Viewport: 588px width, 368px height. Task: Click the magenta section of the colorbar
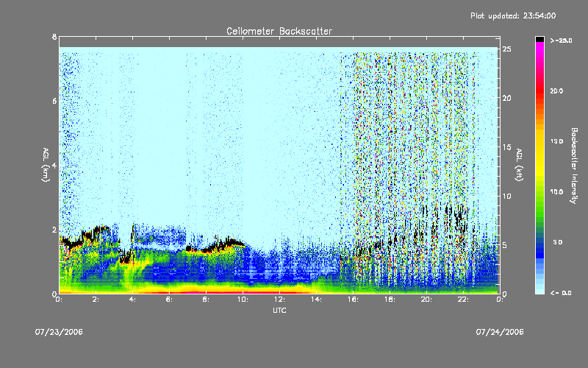pyautogui.click(x=539, y=51)
